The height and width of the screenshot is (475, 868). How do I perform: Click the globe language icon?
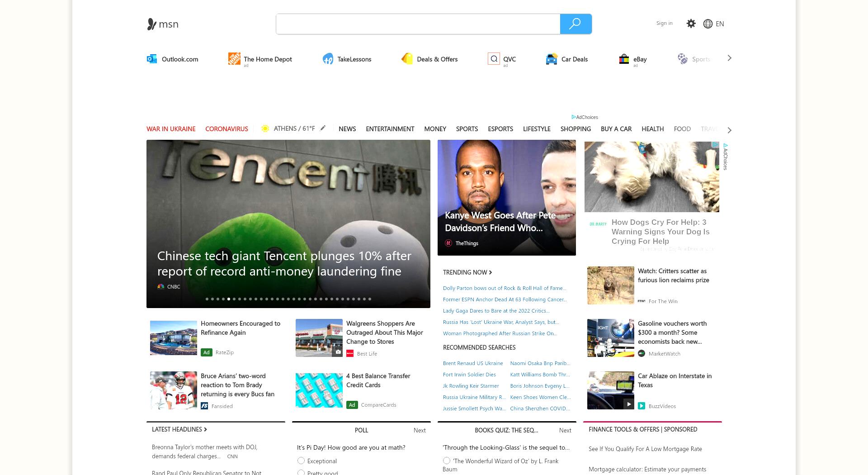(x=708, y=24)
